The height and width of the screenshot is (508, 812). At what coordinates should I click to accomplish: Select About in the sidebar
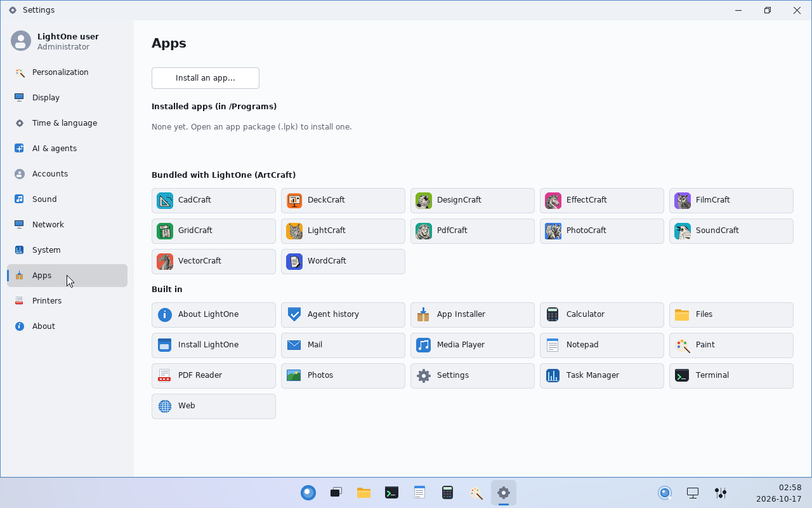[67, 326]
